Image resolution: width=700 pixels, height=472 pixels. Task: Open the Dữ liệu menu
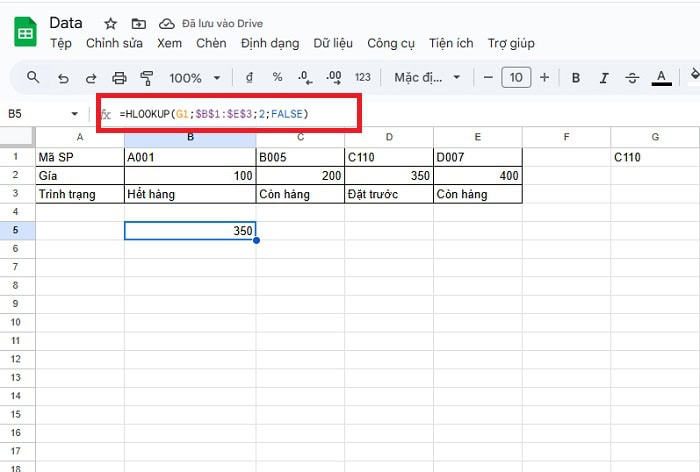click(x=334, y=43)
